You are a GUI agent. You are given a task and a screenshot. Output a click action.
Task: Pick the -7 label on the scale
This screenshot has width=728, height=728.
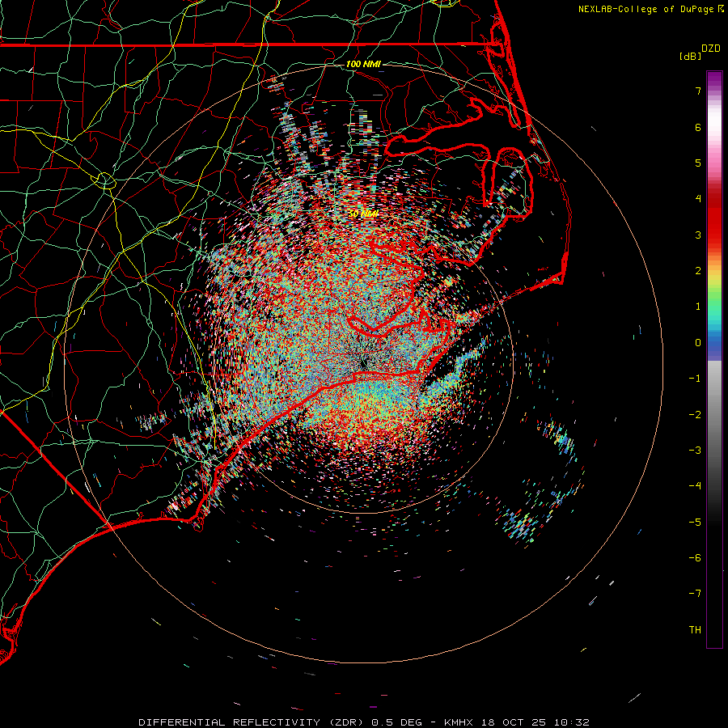click(x=695, y=594)
